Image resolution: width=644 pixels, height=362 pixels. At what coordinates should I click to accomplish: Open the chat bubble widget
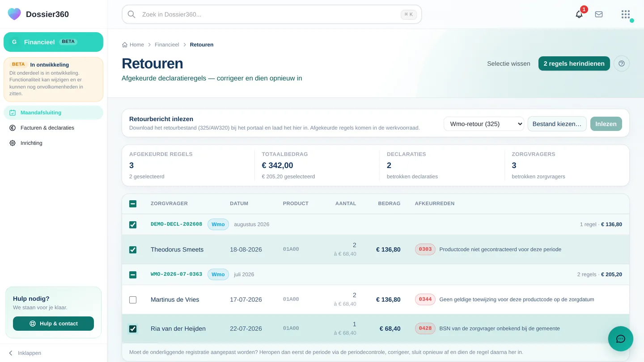tap(621, 339)
